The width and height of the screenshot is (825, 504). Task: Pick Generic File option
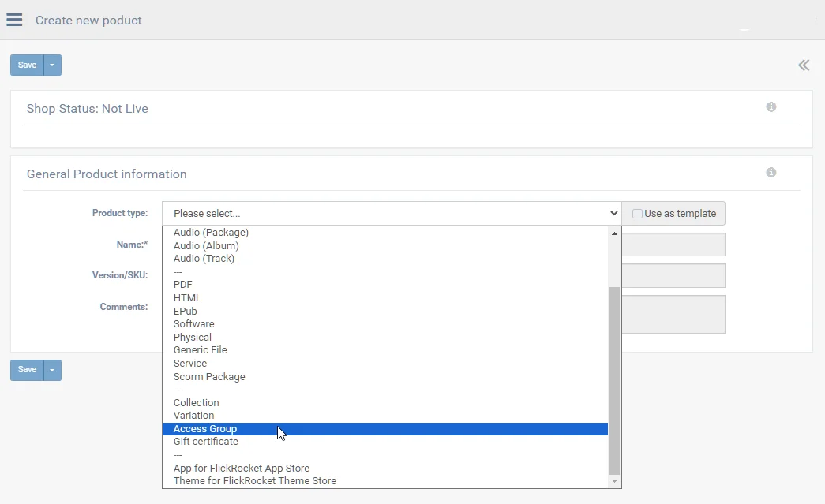click(x=385, y=350)
